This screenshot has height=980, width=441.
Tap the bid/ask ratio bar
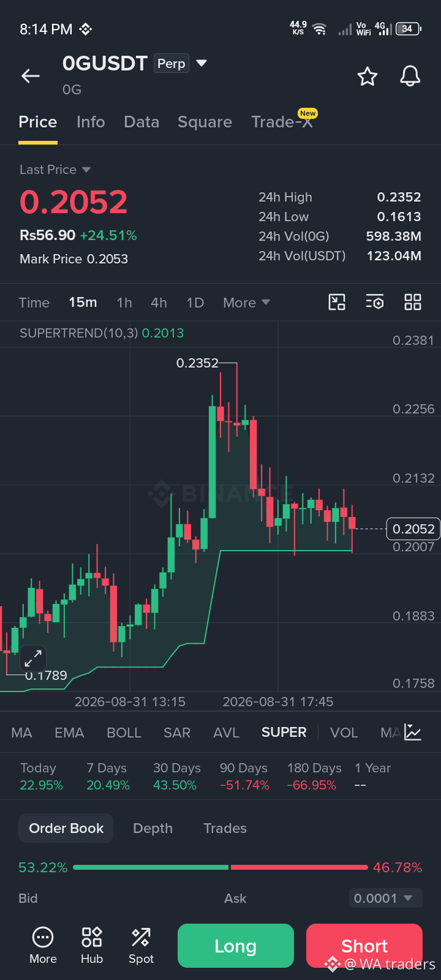[x=221, y=867]
